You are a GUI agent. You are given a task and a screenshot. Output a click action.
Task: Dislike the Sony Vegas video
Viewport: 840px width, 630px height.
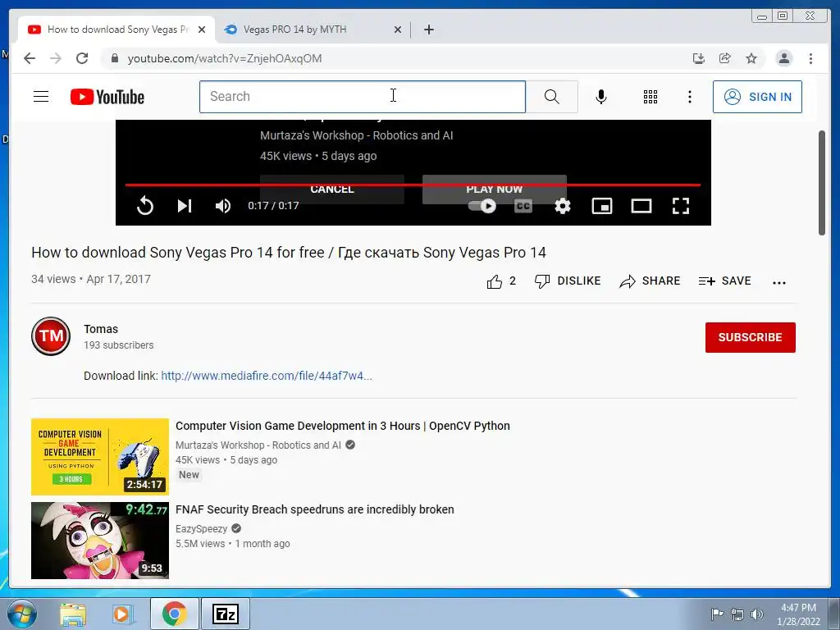[x=568, y=281]
